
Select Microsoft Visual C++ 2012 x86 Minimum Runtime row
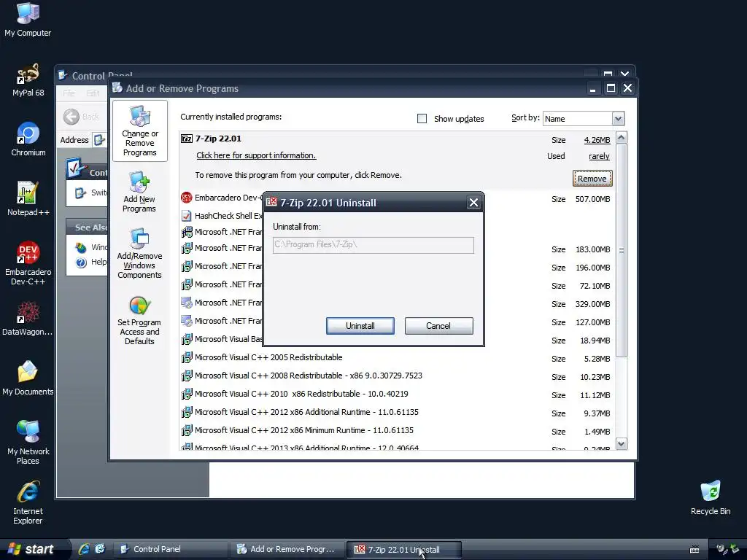pyautogui.click(x=398, y=430)
